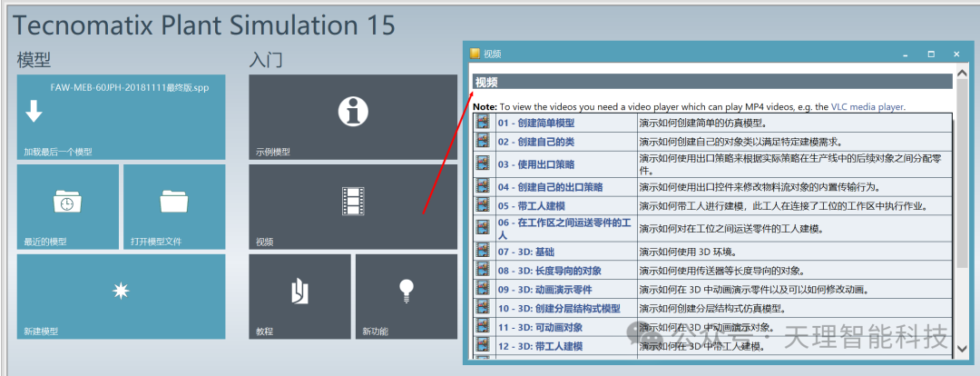Open video 09 - 3D: 动画演示零件
The width and height of the screenshot is (980, 376).
[x=544, y=290]
